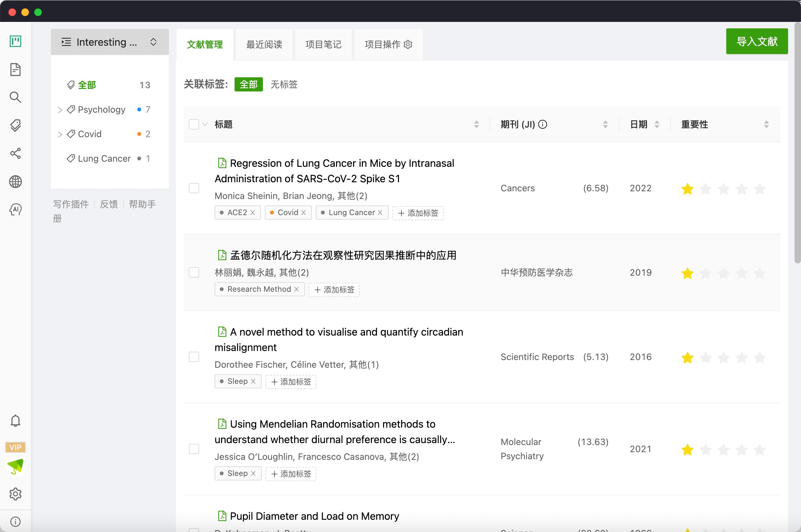Open the Interesting project dropdown
801x532 pixels.
pos(110,42)
